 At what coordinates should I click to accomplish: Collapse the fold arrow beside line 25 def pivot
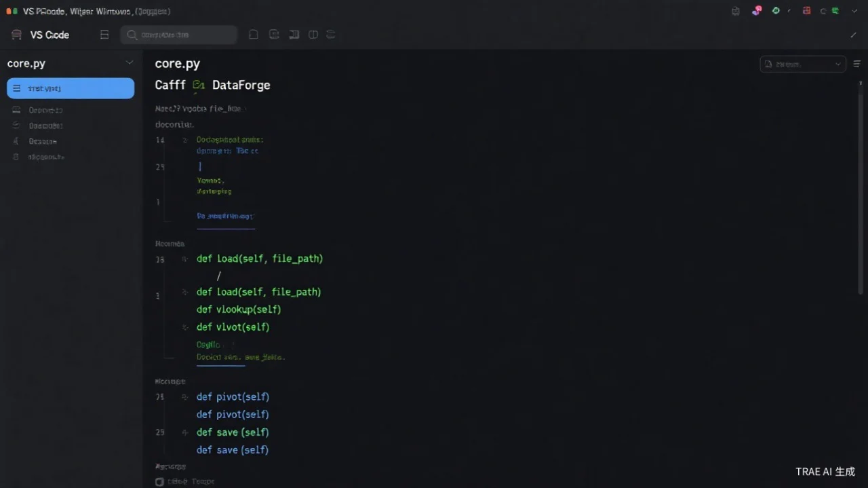[x=184, y=397]
